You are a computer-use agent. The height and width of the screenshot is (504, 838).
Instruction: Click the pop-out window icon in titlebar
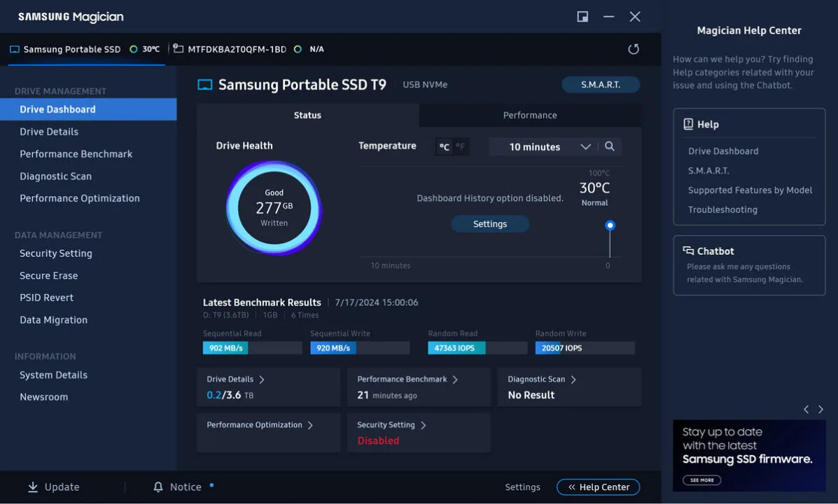pos(582,16)
